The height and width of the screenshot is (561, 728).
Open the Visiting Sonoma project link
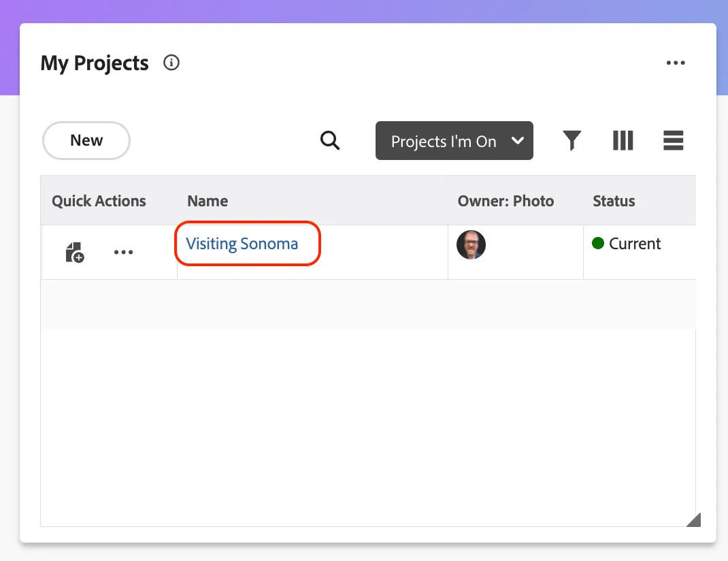point(242,244)
